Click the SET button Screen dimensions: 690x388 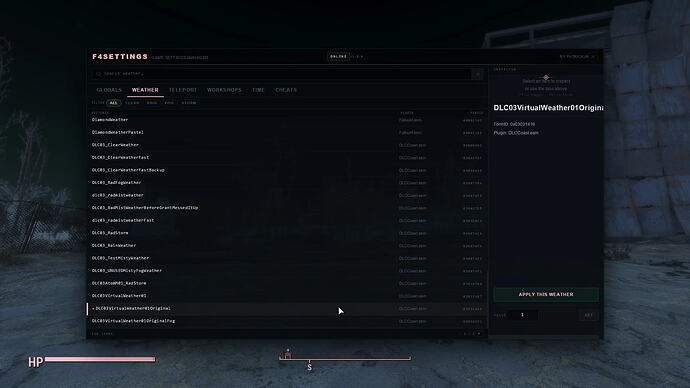[588, 315]
